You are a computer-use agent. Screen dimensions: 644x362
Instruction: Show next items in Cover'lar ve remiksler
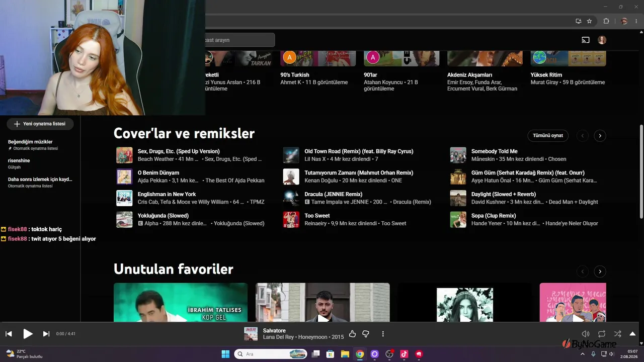coord(600,136)
